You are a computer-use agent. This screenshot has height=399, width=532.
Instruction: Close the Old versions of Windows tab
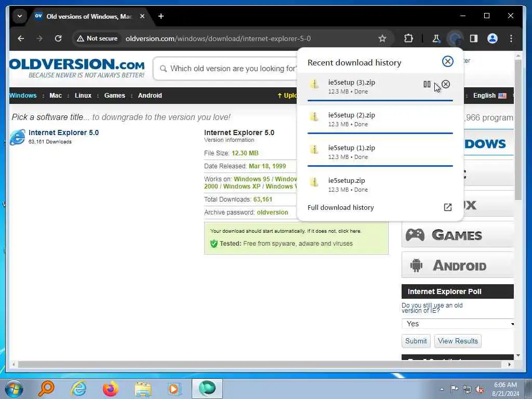pos(142,16)
